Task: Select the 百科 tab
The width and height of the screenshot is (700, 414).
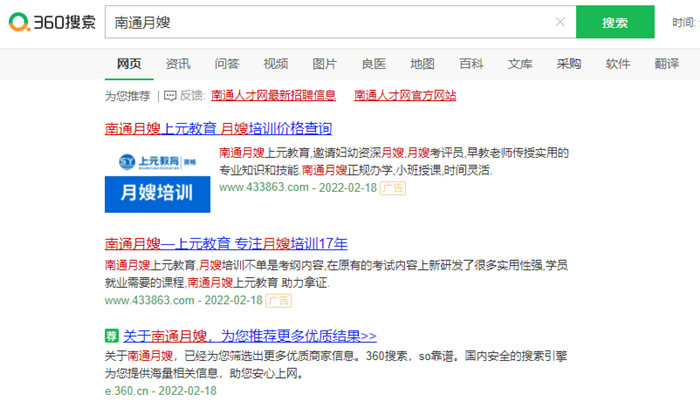Action: (x=471, y=64)
